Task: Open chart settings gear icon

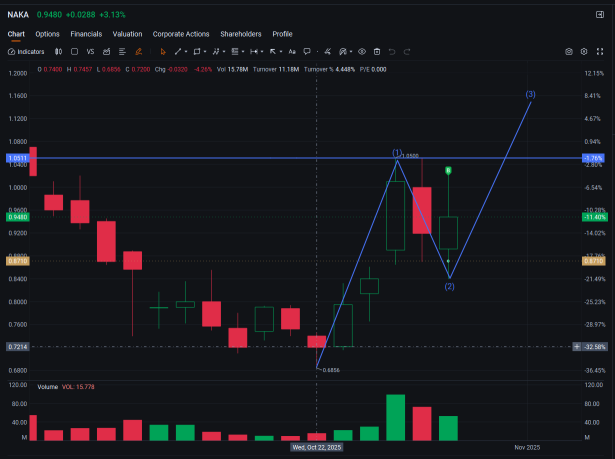Action: click(x=584, y=52)
